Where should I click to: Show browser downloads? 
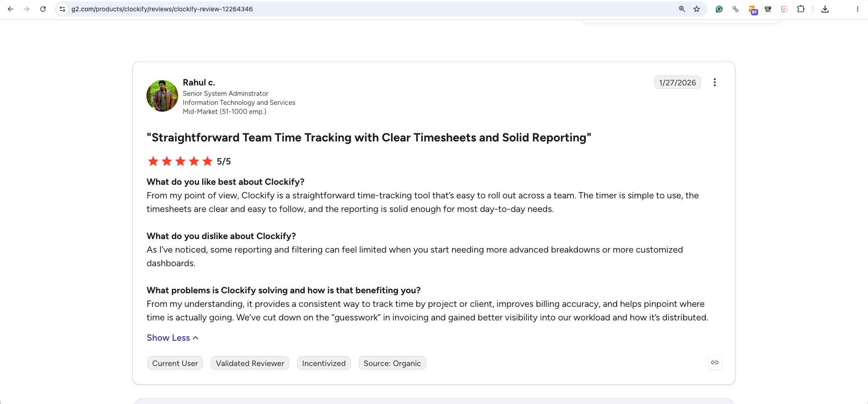[825, 9]
